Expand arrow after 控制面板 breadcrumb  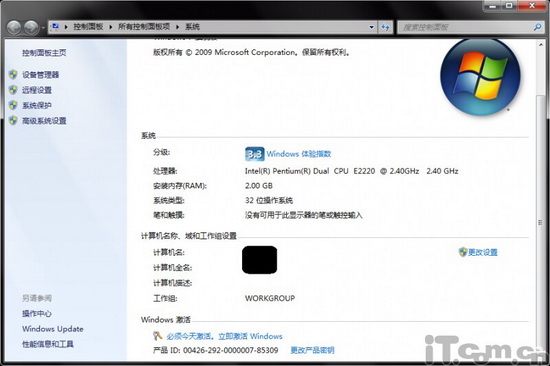click(x=110, y=27)
